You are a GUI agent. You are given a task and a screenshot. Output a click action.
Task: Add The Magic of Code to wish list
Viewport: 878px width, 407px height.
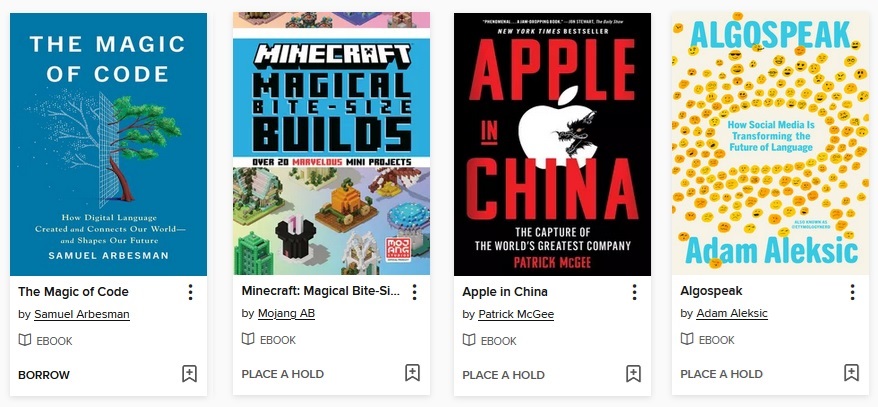[189, 373]
